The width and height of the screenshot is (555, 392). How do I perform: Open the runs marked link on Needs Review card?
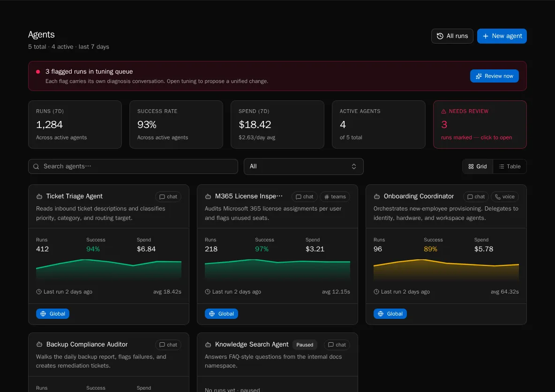[476, 137]
